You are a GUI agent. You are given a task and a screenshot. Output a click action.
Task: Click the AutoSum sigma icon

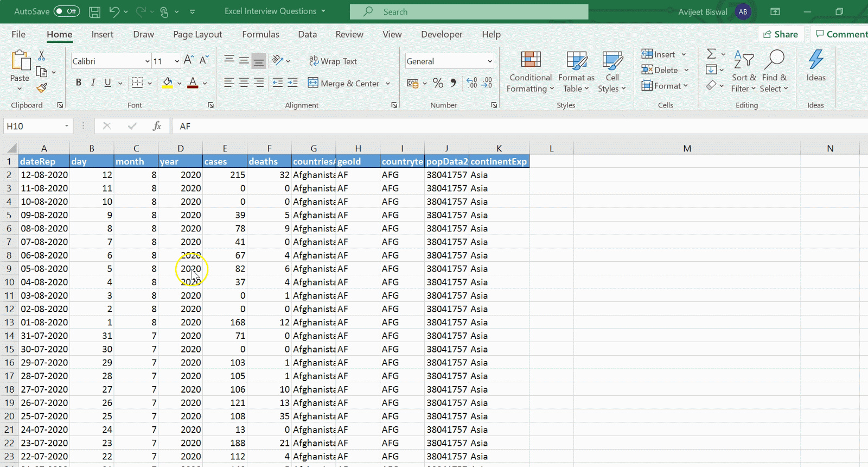711,54
